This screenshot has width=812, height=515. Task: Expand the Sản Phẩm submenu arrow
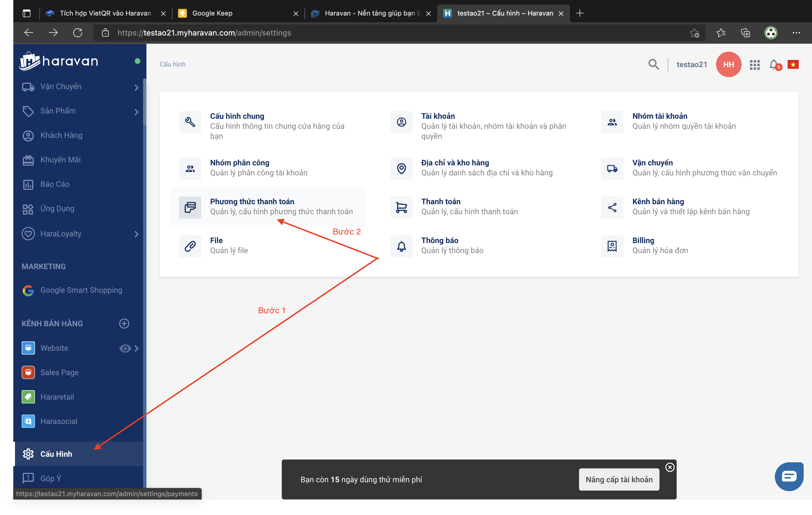click(136, 112)
